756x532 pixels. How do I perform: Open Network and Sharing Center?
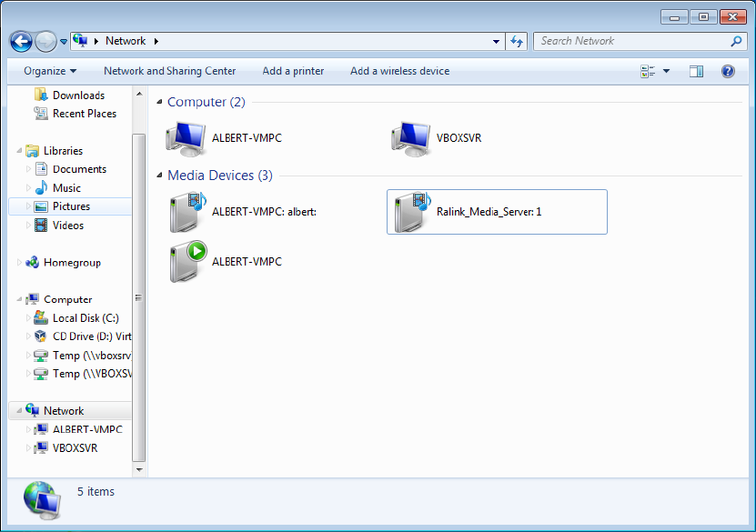170,71
